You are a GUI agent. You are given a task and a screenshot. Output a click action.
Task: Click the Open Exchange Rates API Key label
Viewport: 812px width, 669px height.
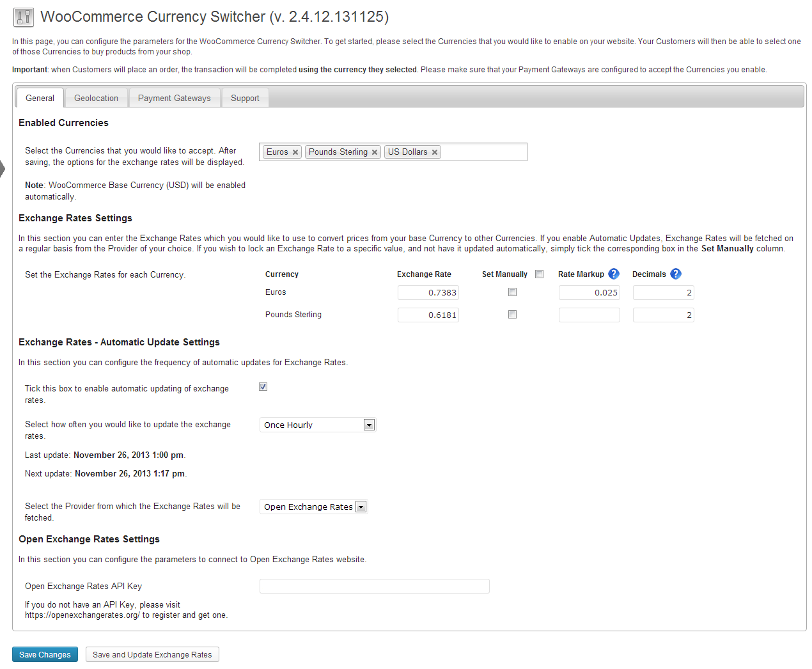(x=83, y=586)
